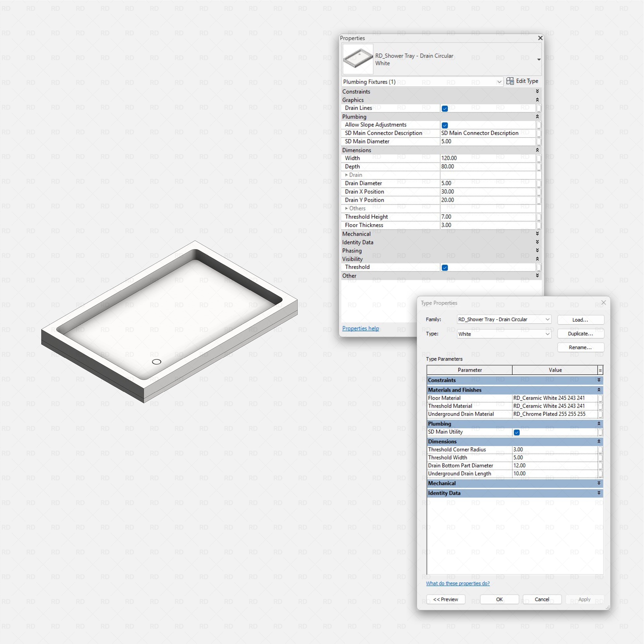
Task: Click the Drain Diameter value field
Action: pos(488,183)
